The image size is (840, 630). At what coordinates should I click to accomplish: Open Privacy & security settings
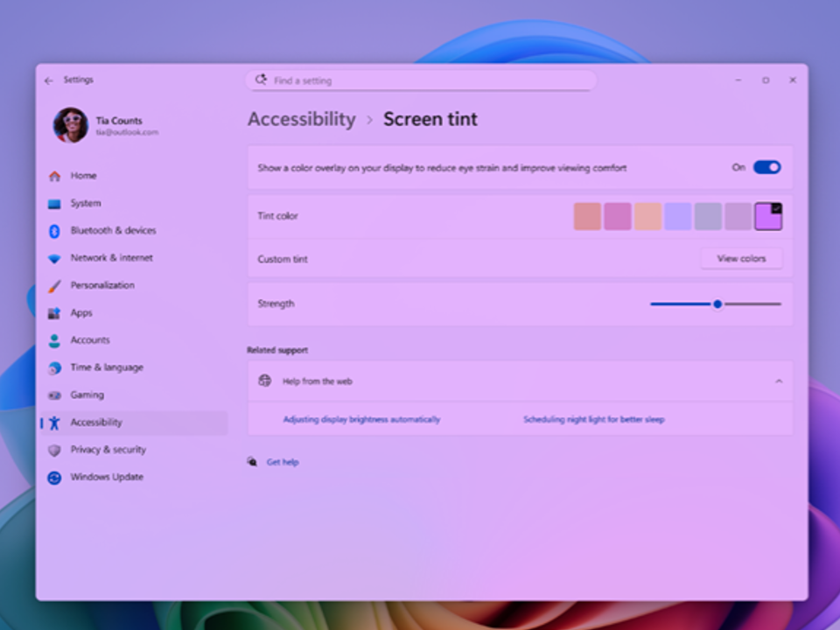[134, 450]
